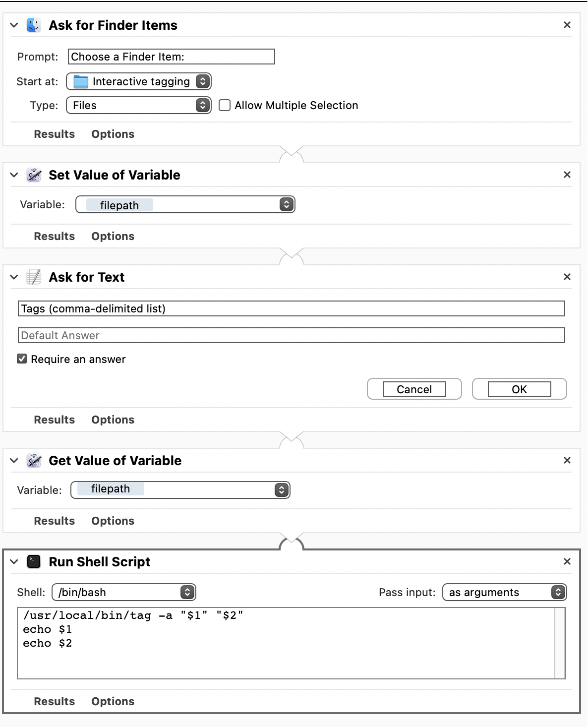Viewport: 588px width, 727px height.
Task: Click the notepad icon beside Ask for Text
Action: pos(34,277)
